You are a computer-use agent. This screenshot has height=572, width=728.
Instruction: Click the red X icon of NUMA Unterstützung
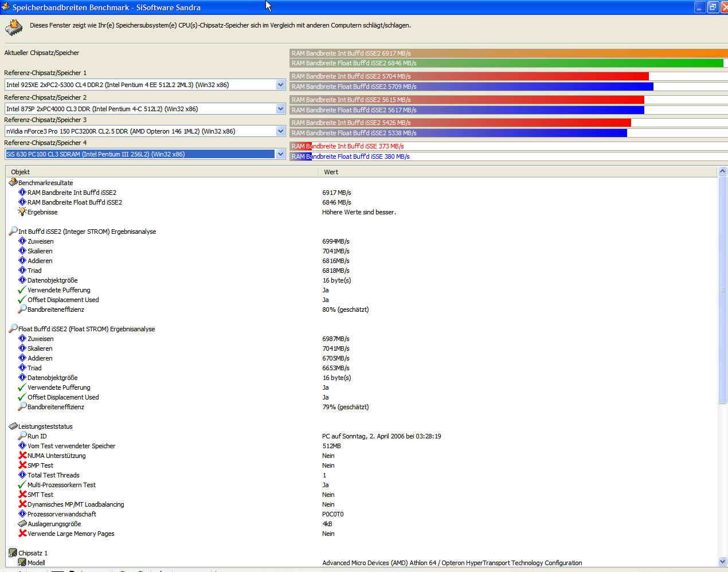point(22,455)
